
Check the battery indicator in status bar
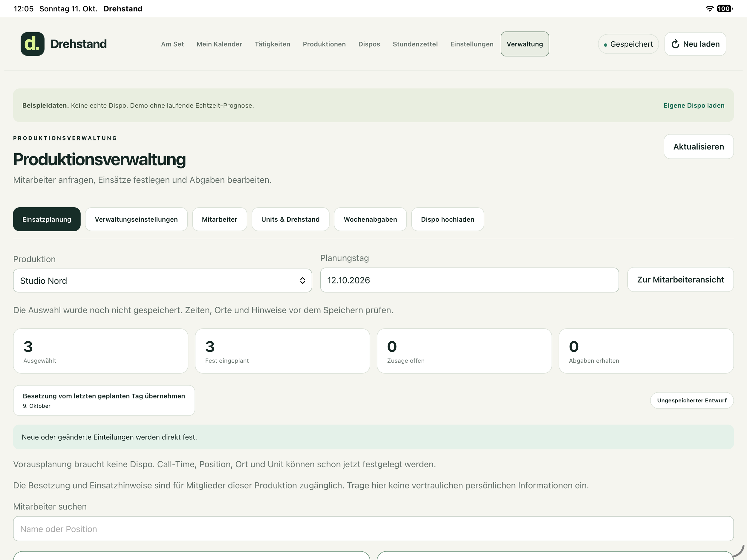725,9
